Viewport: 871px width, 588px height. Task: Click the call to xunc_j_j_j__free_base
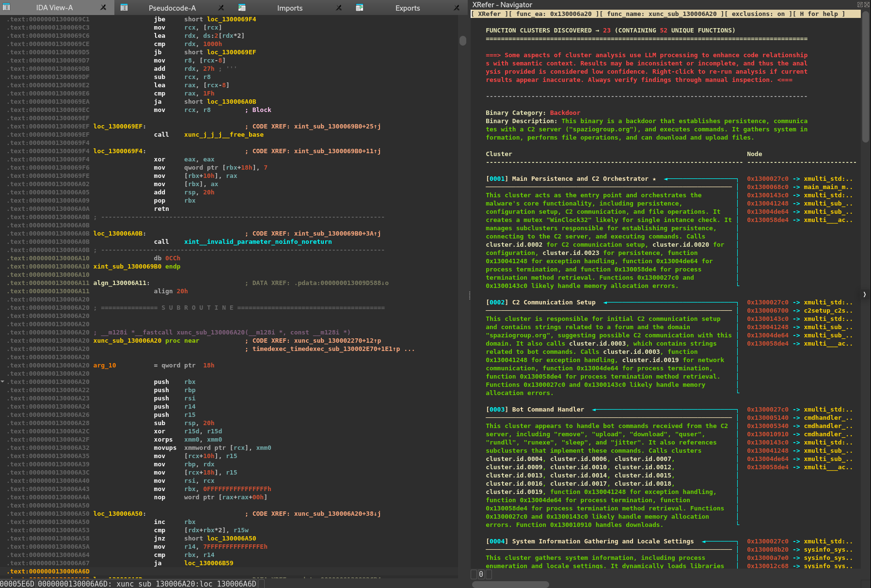click(x=224, y=135)
